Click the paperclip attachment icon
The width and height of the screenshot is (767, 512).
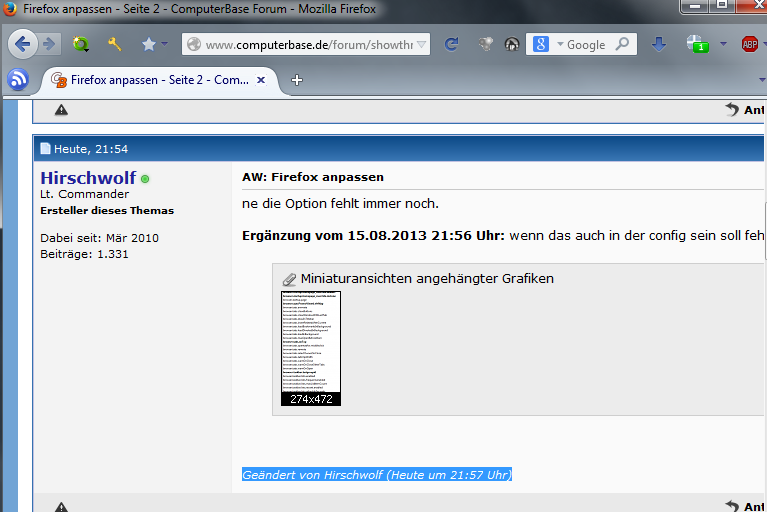tap(289, 279)
